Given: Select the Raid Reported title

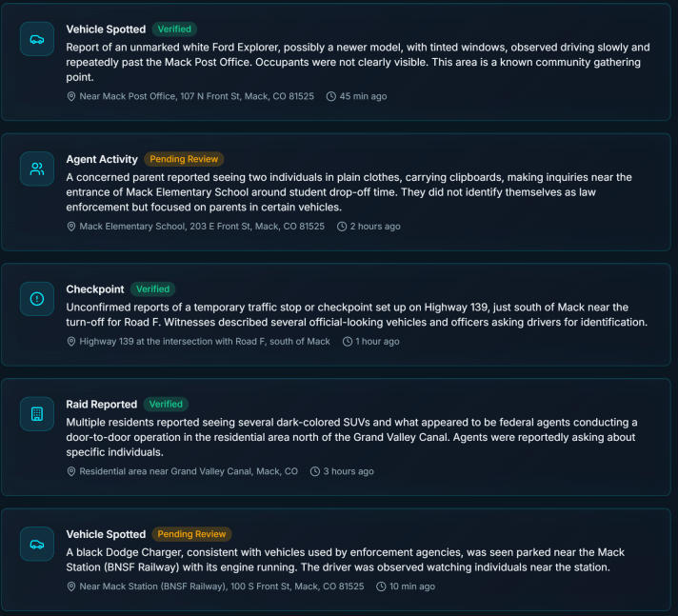Looking at the screenshot, I should tap(102, 405).
